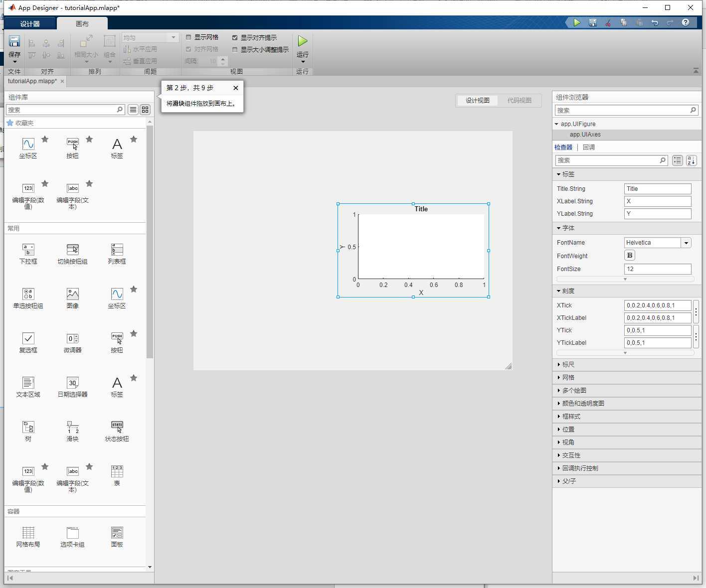Screen dimensions: 706x588
Task: Switch to Code View (代码视图)
Action: tap(519, 101)
